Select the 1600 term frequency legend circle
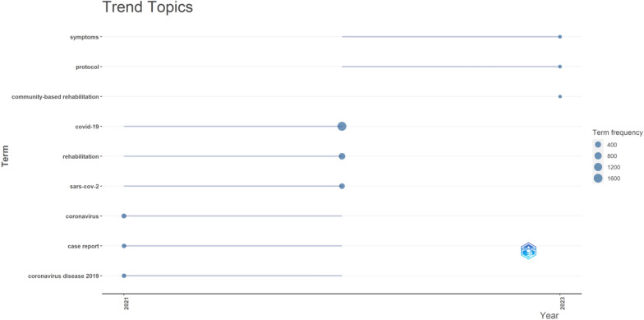The width and height of the screenshot is (644, 320). pos(598,178)
